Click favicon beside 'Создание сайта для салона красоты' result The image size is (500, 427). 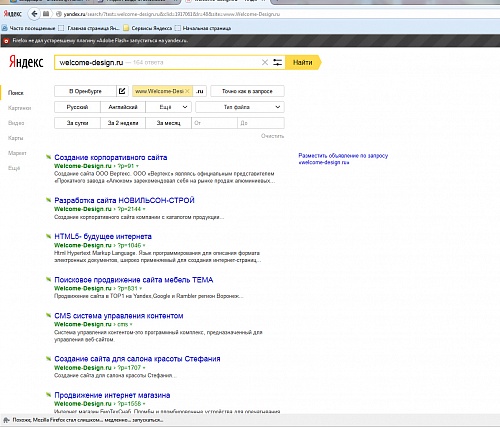point(49,358)
